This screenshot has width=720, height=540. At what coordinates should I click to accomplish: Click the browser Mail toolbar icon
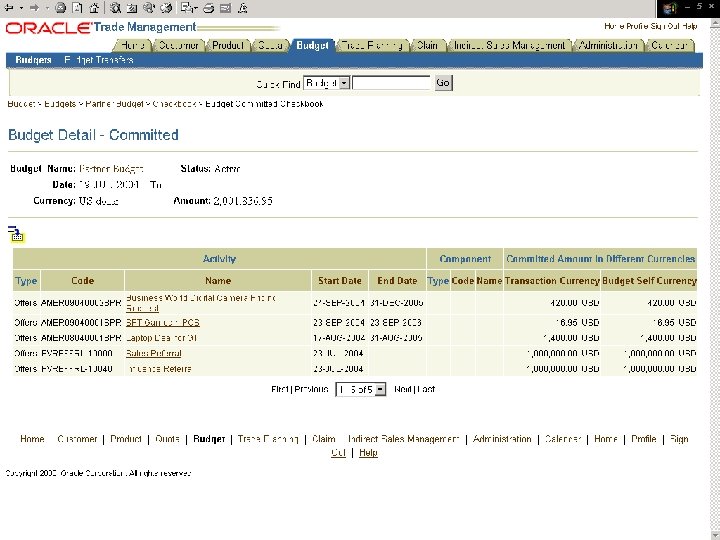coord(186,8)
